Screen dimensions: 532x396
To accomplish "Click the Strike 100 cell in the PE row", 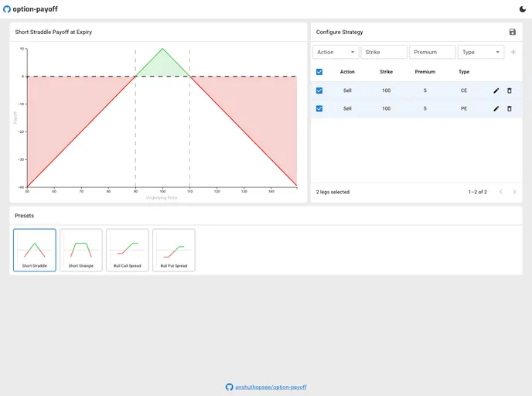I will click(386, 108).
